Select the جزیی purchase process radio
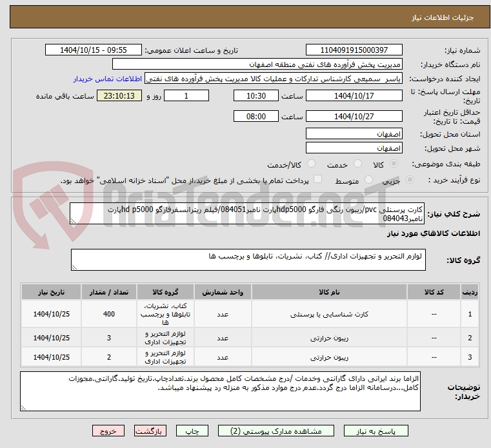491x448 pixels. pos(410,180)
